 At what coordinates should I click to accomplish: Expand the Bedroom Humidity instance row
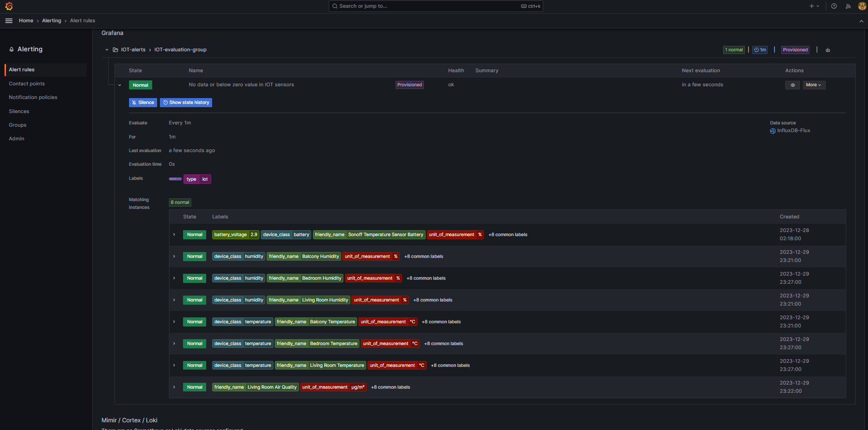click(x=174, y=278)
